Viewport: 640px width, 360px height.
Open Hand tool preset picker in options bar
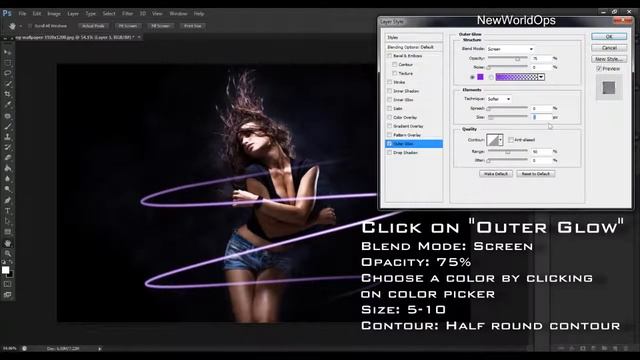pyautogui.click(x=21, y=26)
